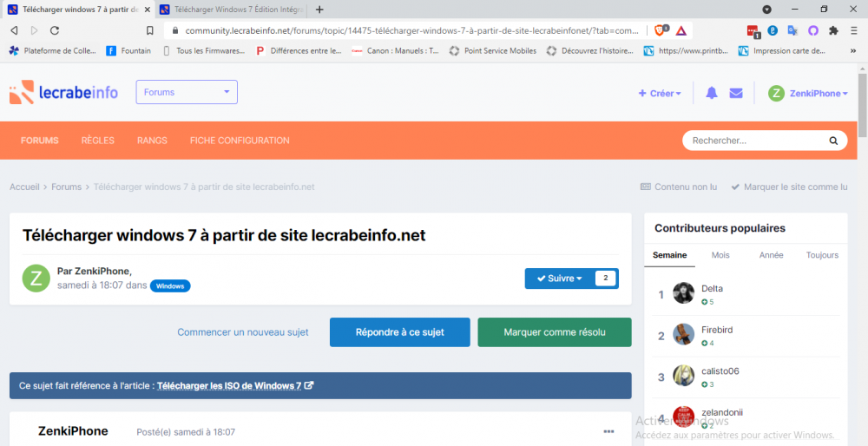868x446 pixels.
Task: Click Marquer le site comme lu
Action: pyautogui.click(x=789, y=187)
